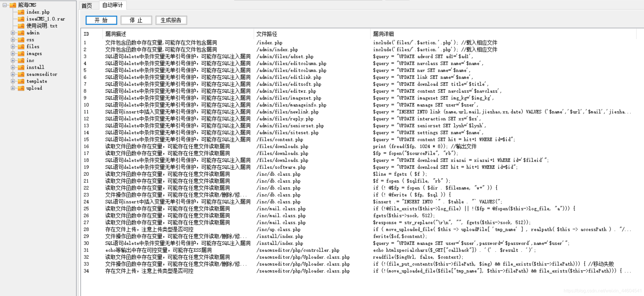Click the template folder icon
Viewport: 644px width, 296px height.
click(x=21, y=81)
